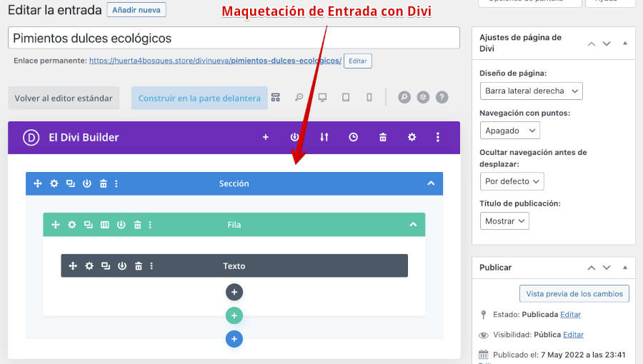The height and width of the screenshot is (364, 643).
Task: Click the move icon on Fila bar
Action: (x=55, y=225)
